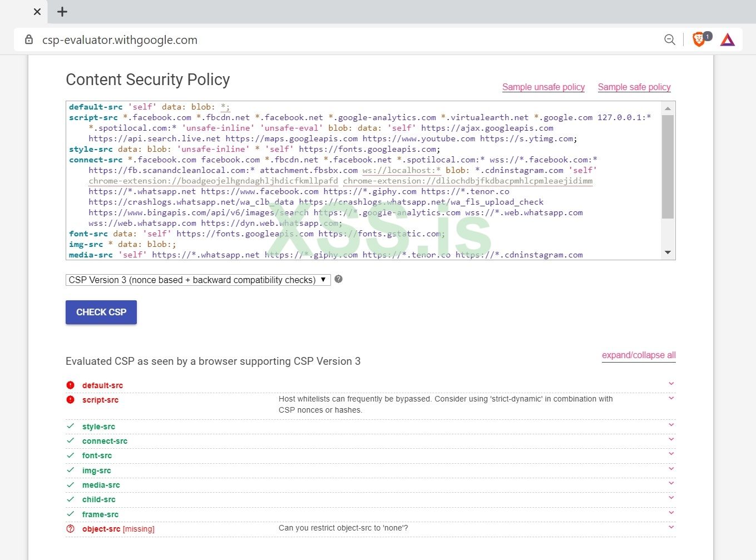Expand the media-src row chevron

[x=671, y=483]
